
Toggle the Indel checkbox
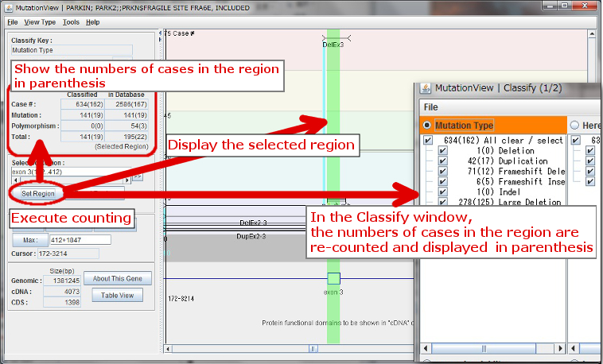(x=442, y=192)
